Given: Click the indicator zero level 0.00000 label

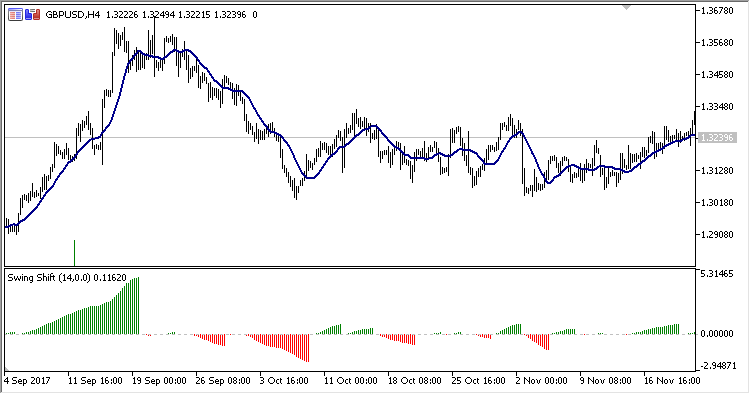Looking at the screenshot, I should (717, 334).
